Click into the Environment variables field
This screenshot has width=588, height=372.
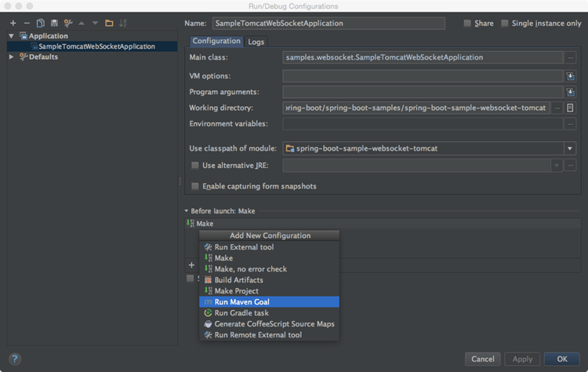click(423, 124)
